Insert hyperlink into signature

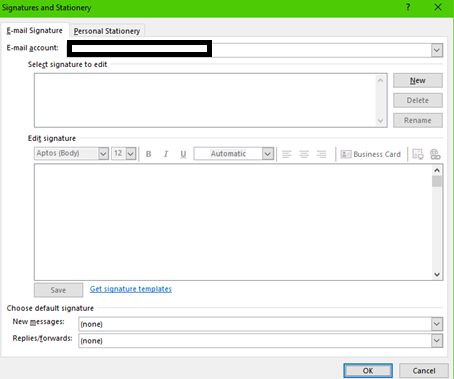(435, 154)
